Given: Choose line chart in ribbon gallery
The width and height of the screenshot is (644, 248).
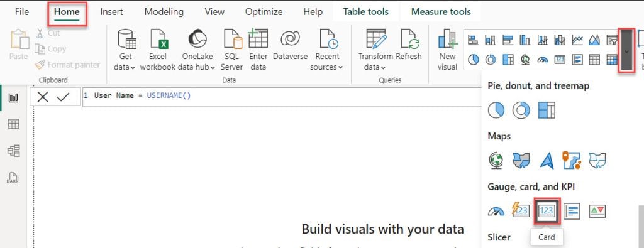Looking at the screenshot, I should (x=577, y=40).
